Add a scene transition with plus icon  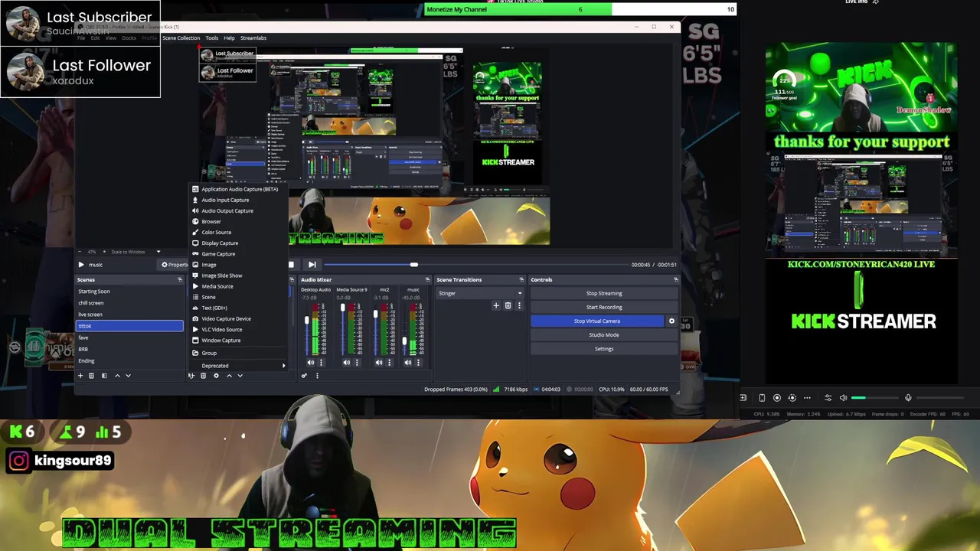[x=496, y=305]
